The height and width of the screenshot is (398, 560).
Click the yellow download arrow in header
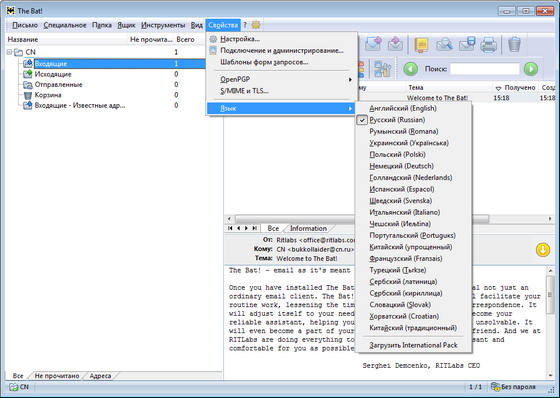pos(542,249)
